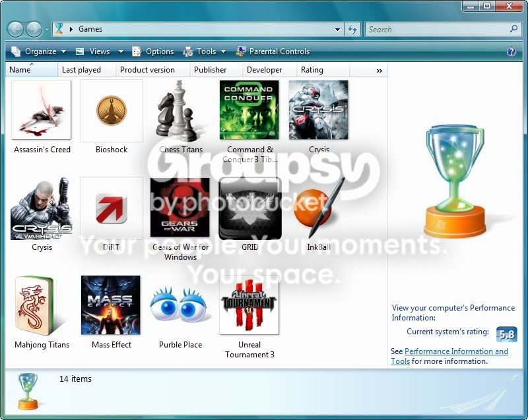Open recent pages dropdown next to Forward
This screenshot has height=420, width=528.
point(47,29)
